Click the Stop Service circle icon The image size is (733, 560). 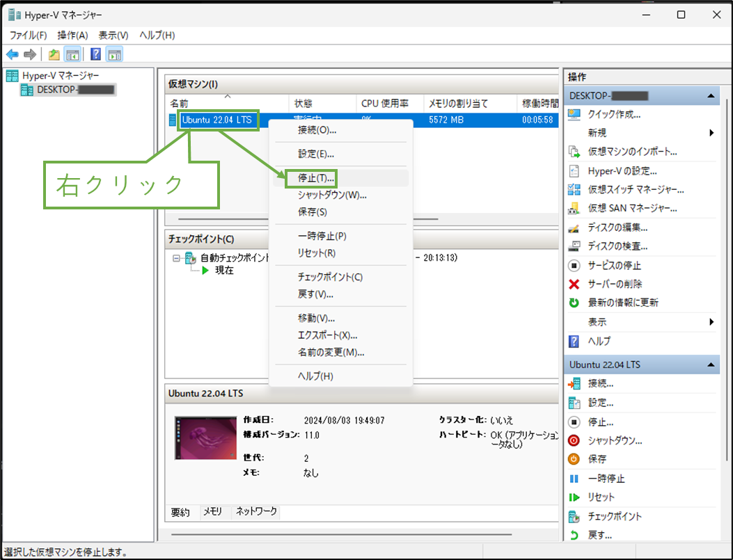[574, 265]
